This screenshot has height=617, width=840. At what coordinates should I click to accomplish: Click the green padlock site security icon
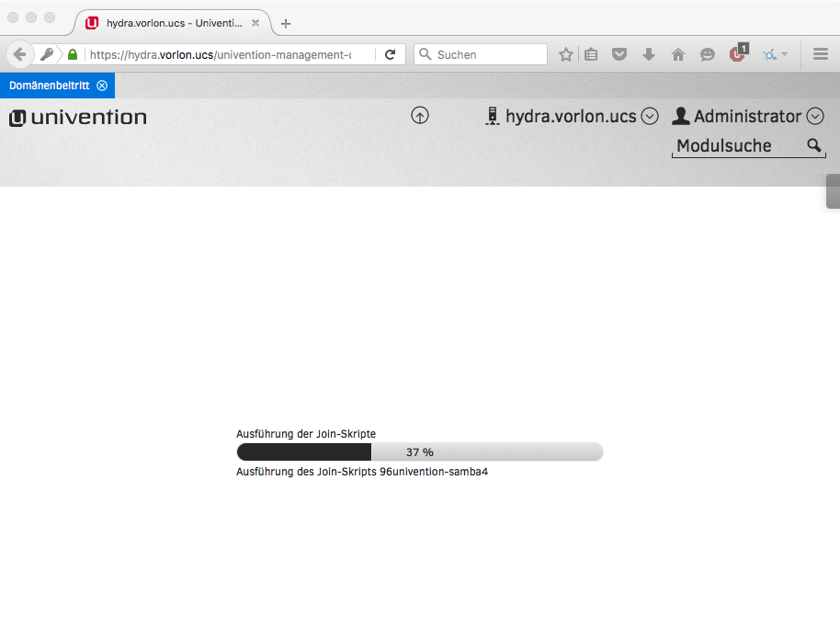73,54
